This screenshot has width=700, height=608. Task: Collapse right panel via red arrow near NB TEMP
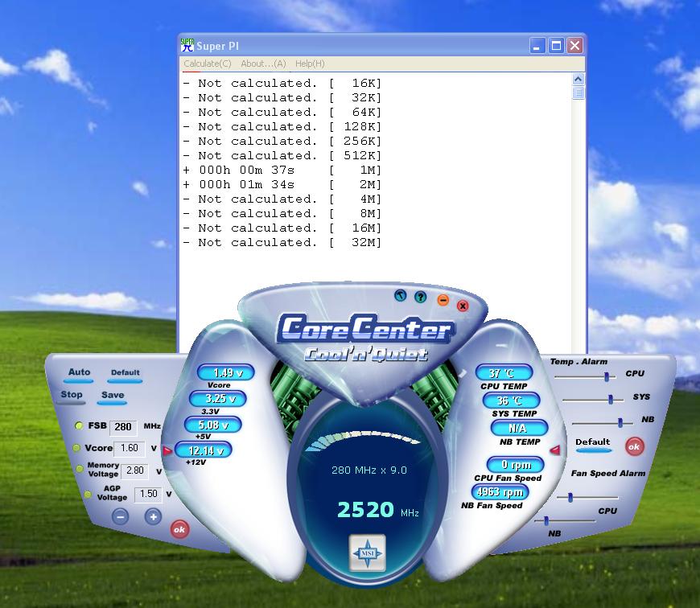click(554, 450)
